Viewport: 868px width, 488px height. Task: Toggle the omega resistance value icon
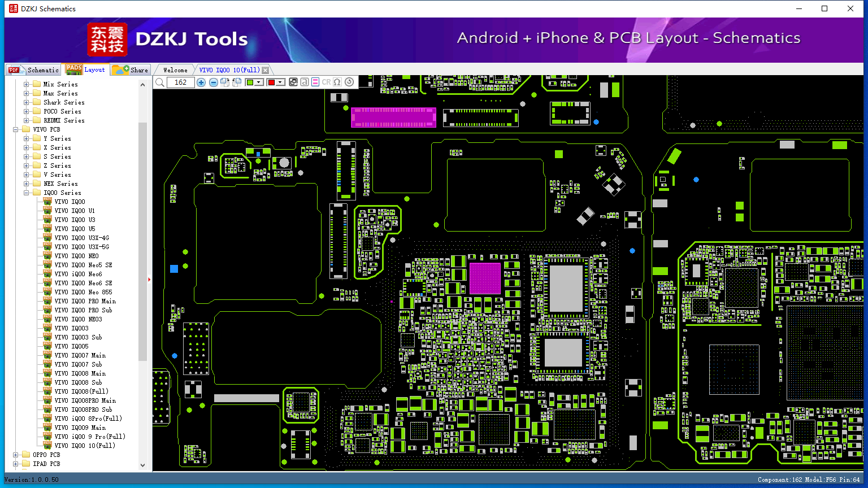point(337,82)
